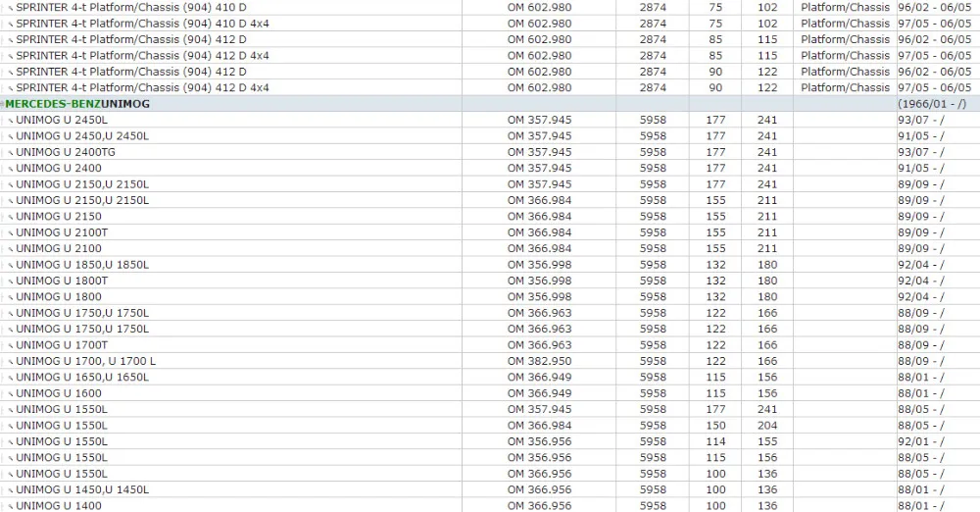Click the 91/05 - / date for U 2400
The image size is (980, 512).
920,168
